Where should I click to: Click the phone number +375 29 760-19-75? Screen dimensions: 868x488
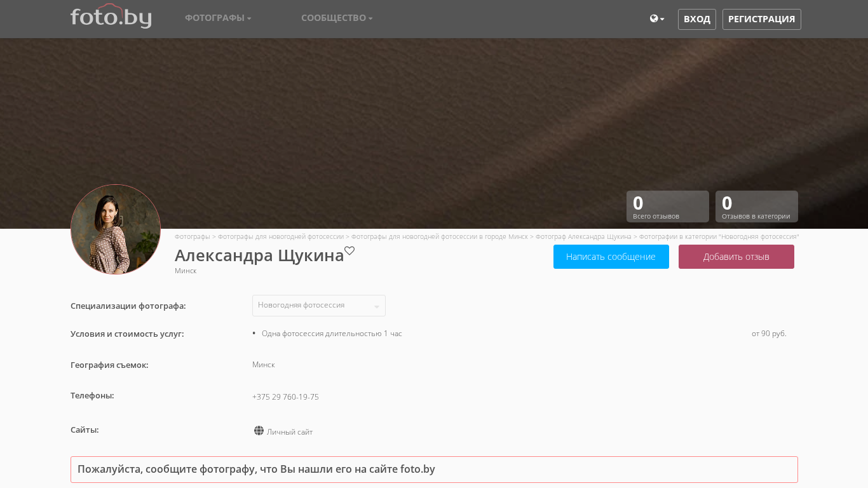285,397
